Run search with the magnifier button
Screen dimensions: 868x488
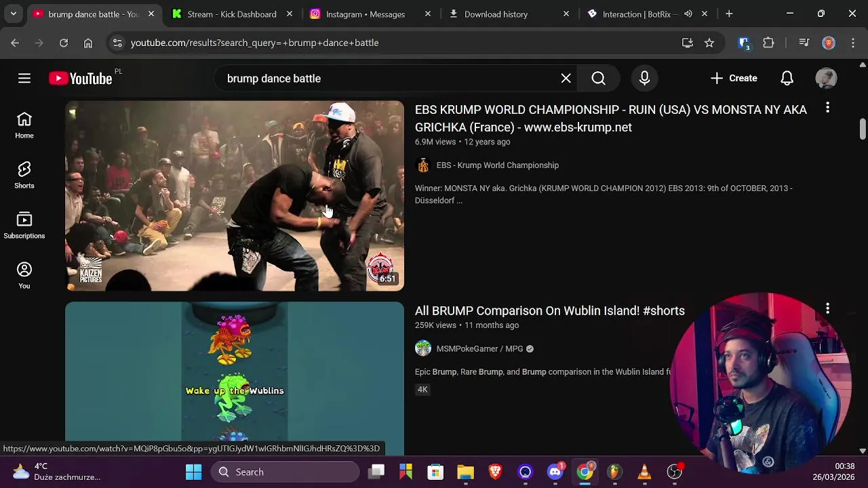point(598,79)
